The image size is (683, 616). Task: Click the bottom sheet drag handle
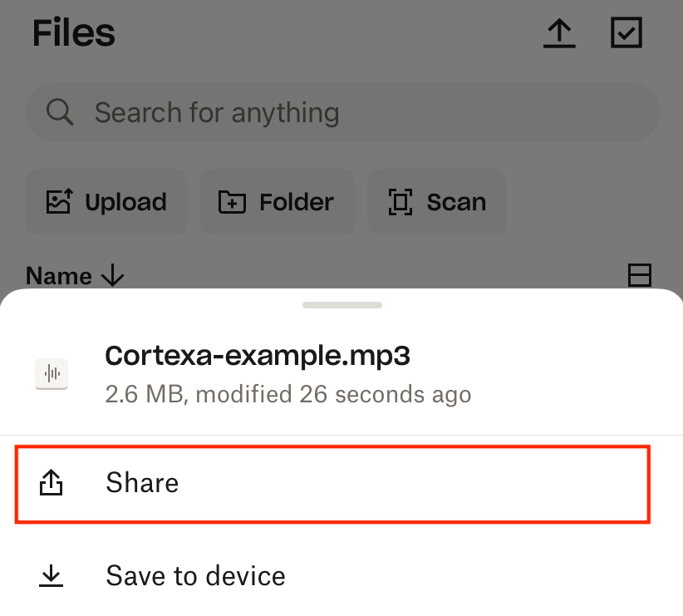click(x=341, y=305)
